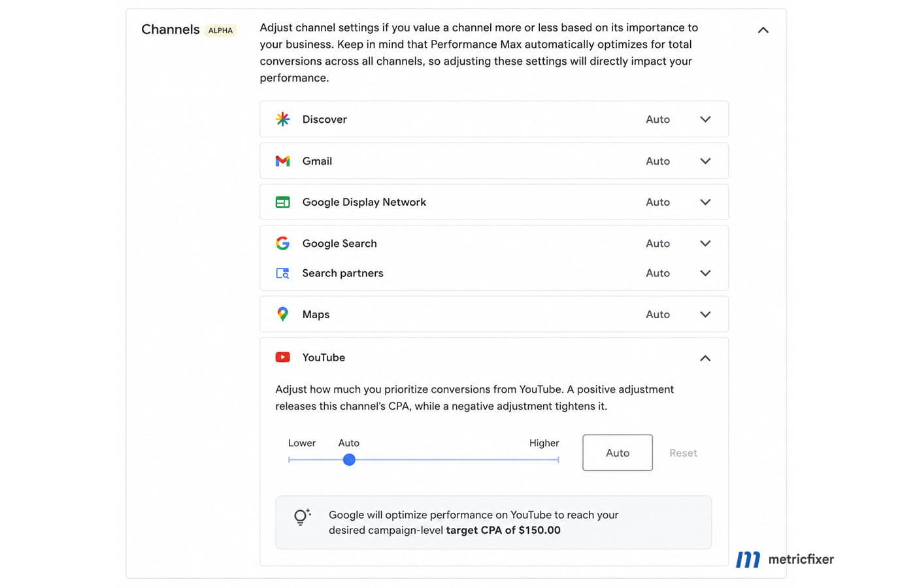Click Google Display Network Auto value
Viewport: 915px width, 588px height.
pyautogui.click(x=657, y=203)
